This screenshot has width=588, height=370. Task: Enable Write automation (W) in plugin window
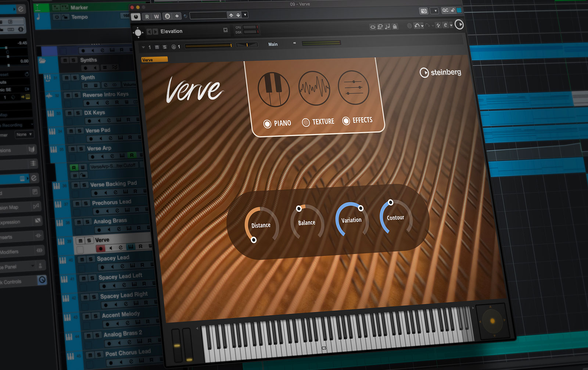(156, 17)
